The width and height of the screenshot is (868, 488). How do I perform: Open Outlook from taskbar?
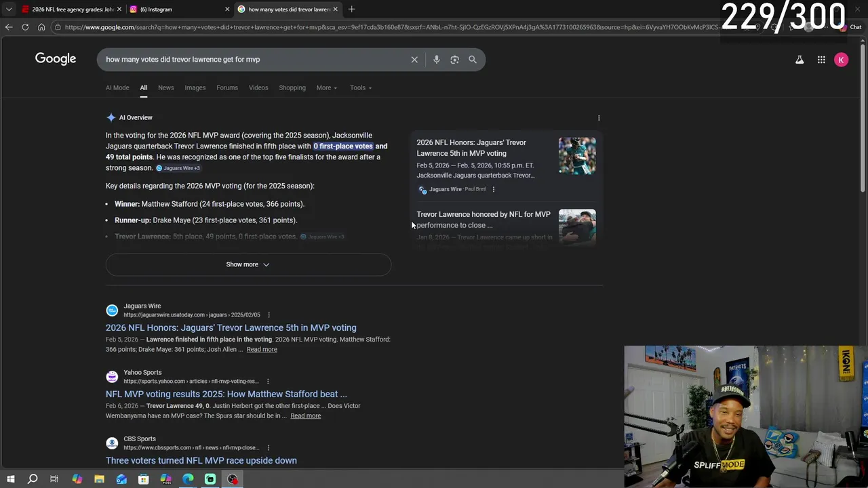pos(121,479)
